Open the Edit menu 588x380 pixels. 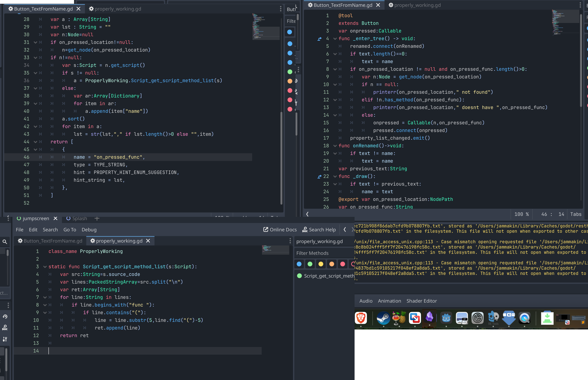point(33,229)
